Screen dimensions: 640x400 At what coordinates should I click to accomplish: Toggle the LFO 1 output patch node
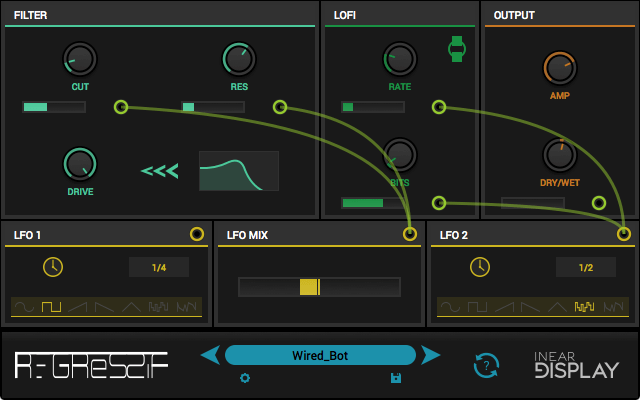(x=196, y=234)
